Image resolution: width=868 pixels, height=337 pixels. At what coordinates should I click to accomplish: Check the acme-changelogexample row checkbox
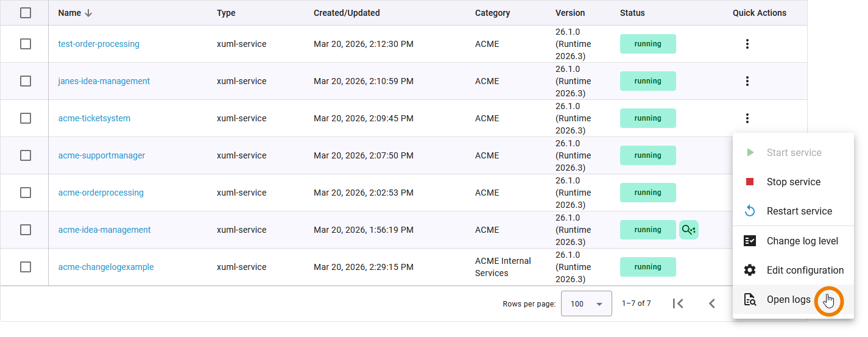tap(26, 267)
